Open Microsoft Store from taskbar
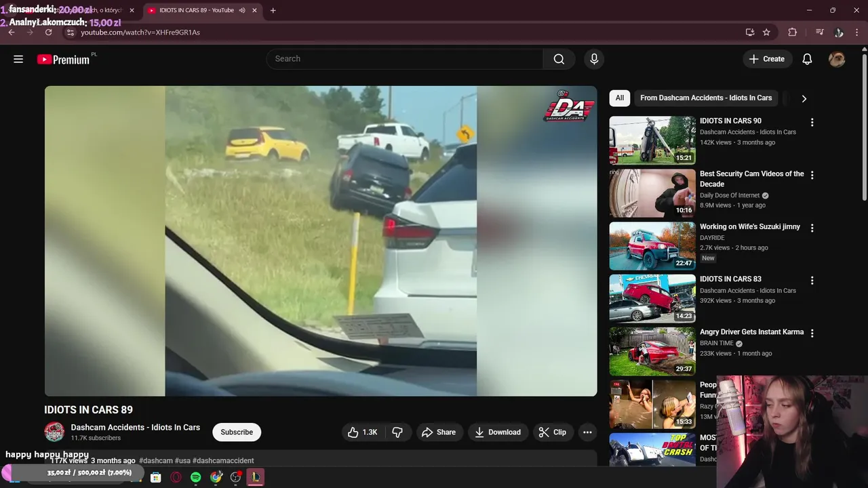The image size is (868, 488). point(155,477)
